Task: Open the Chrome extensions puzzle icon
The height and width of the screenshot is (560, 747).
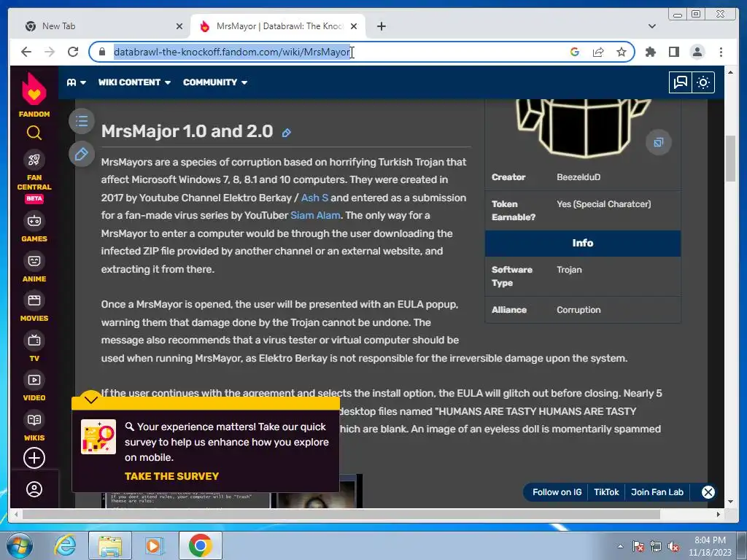Action: pos(650,52)
